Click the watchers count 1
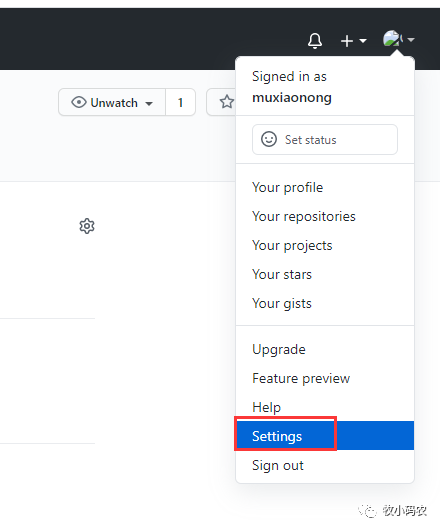 coord(180,102)
